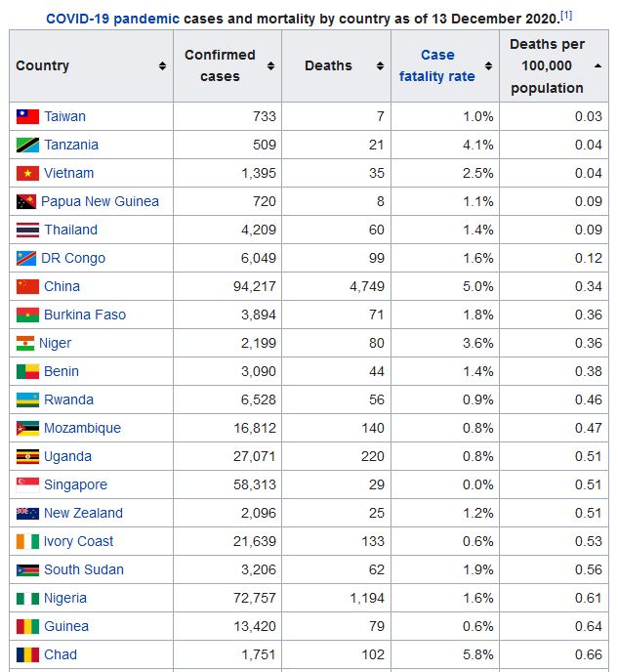Sort by Deaths column arrow icon
Image resolution: width=618 pixels, height=672 pixels.
click(380, 66)
